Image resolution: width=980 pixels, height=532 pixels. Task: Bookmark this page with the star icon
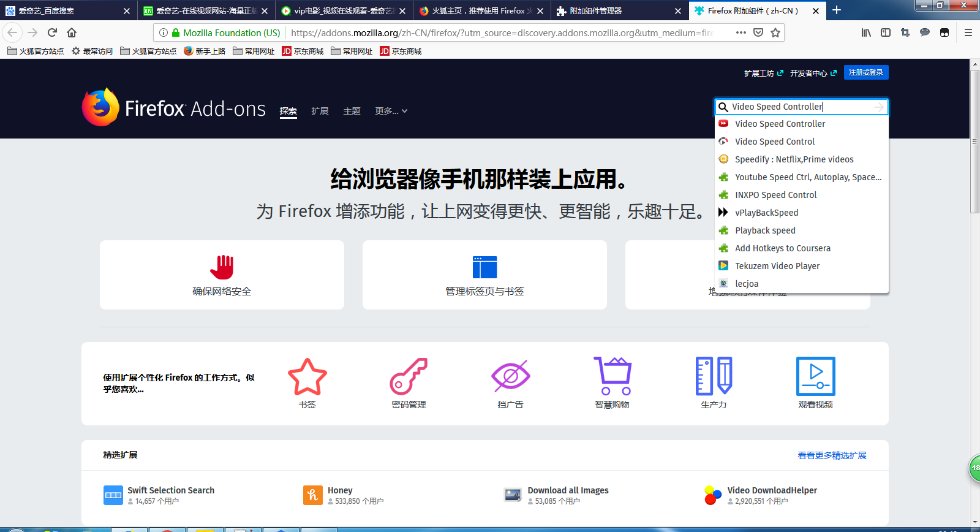[775, 32]
